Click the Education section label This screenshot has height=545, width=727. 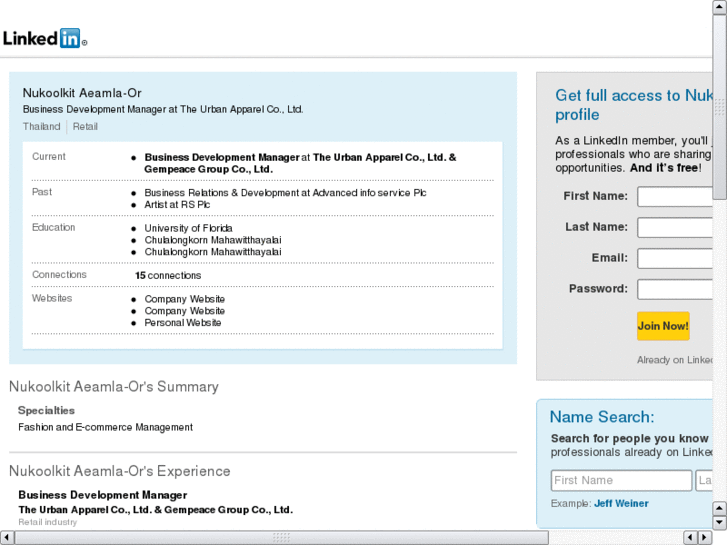[x=53, y=228]
